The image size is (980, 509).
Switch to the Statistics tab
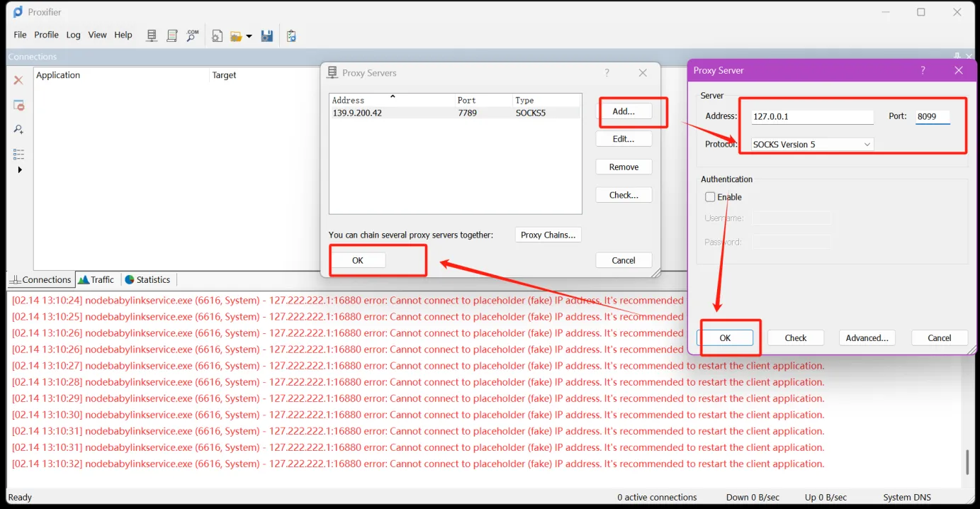pos(147,280)
